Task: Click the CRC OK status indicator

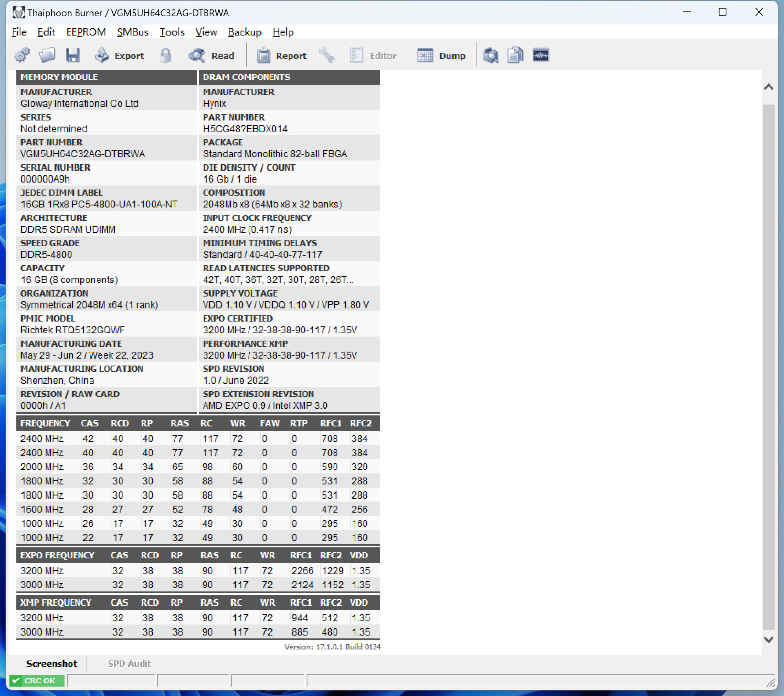Action: coord(37,680)
